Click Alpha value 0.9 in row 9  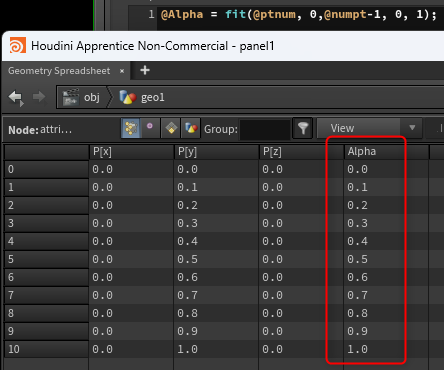coord(357,331)
